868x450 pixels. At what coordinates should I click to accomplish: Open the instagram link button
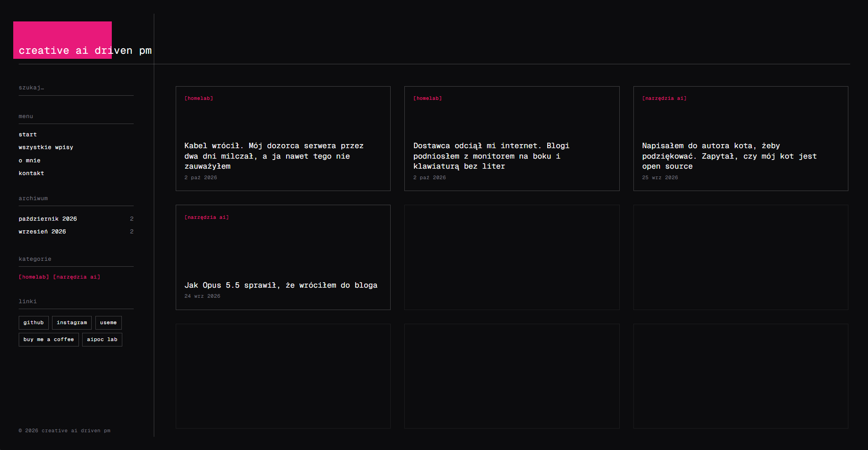pos(72,323)
